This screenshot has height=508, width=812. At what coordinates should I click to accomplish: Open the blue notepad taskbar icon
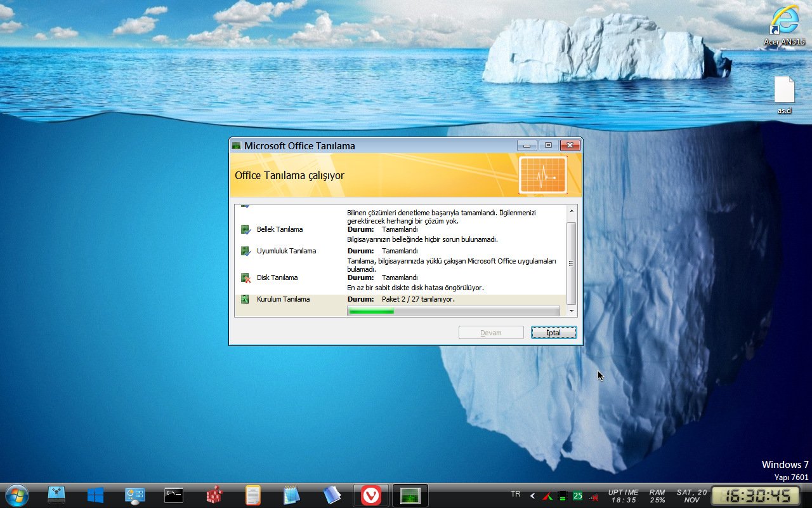(x=291, y=495)
